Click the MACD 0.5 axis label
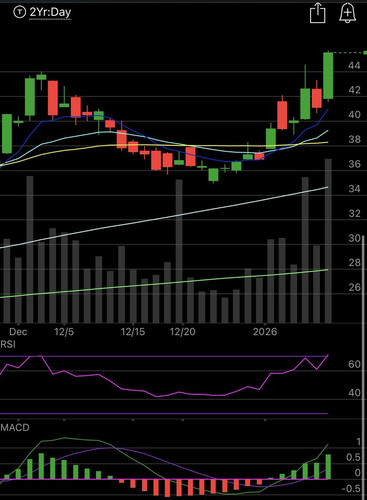 pyautogui.click(x=353, y=457)
